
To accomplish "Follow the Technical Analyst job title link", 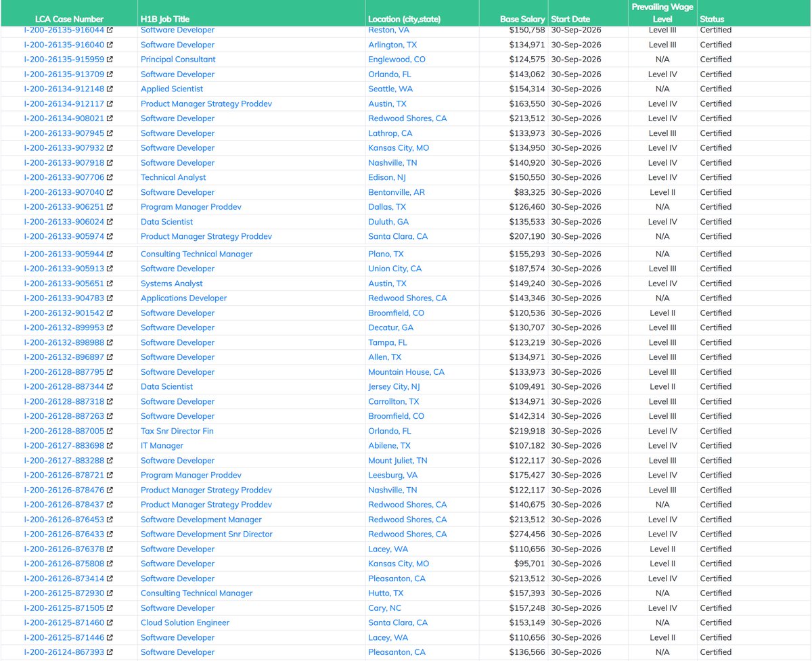I will 173,177.
